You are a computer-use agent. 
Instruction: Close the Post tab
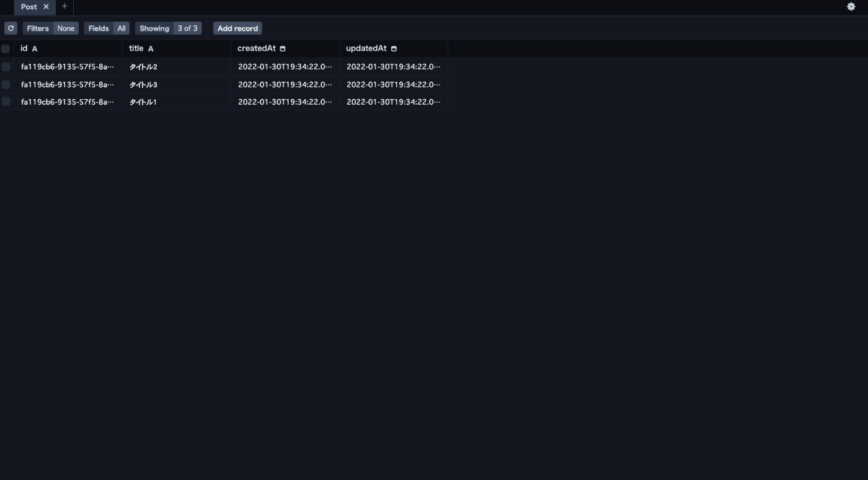tap(46, 7)
